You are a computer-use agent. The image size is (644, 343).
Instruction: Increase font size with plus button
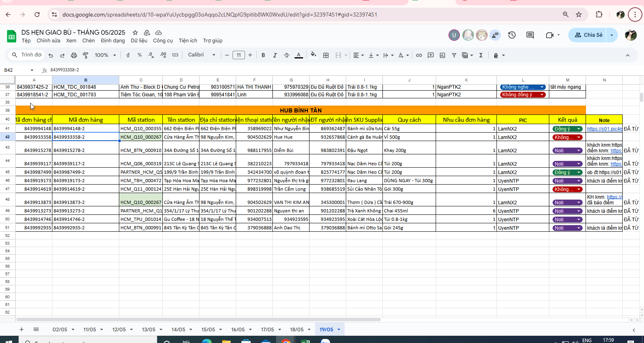point(250,55)
